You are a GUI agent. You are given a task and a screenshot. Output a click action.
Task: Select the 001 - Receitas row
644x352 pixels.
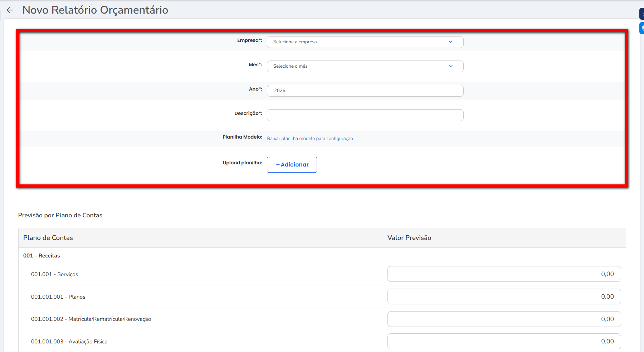(42, 256)
